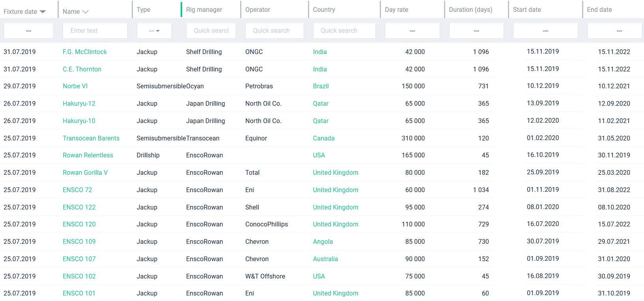Open the Type filter dropdown
Screen dimensions: 644x301
(154, 31)
